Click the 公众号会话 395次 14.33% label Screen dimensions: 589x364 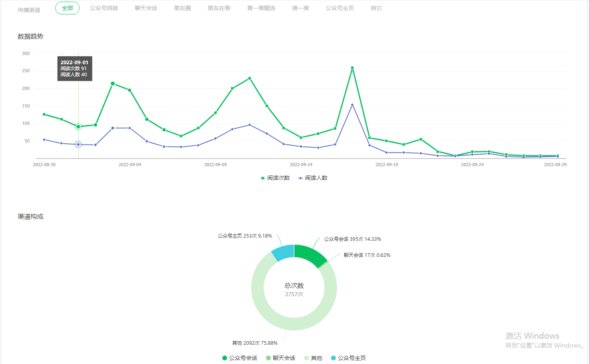tap(353, 239)
